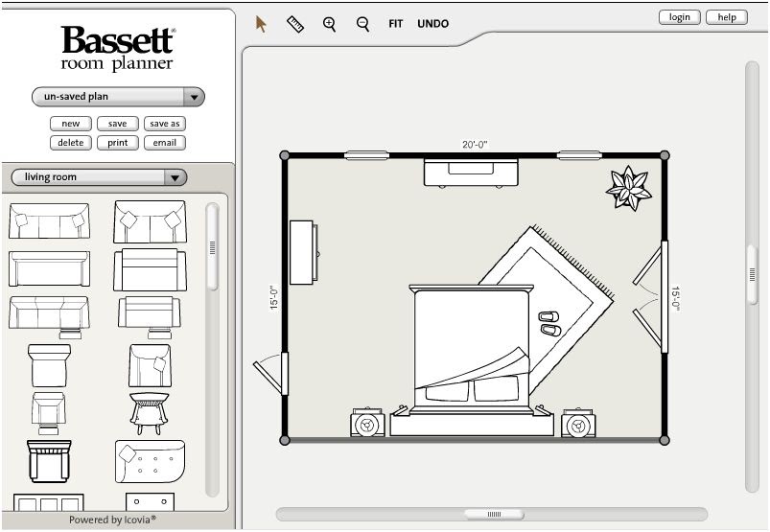The image size is (770, 532).
Task: Click the save as button
Action: click(x=165, y=124)
